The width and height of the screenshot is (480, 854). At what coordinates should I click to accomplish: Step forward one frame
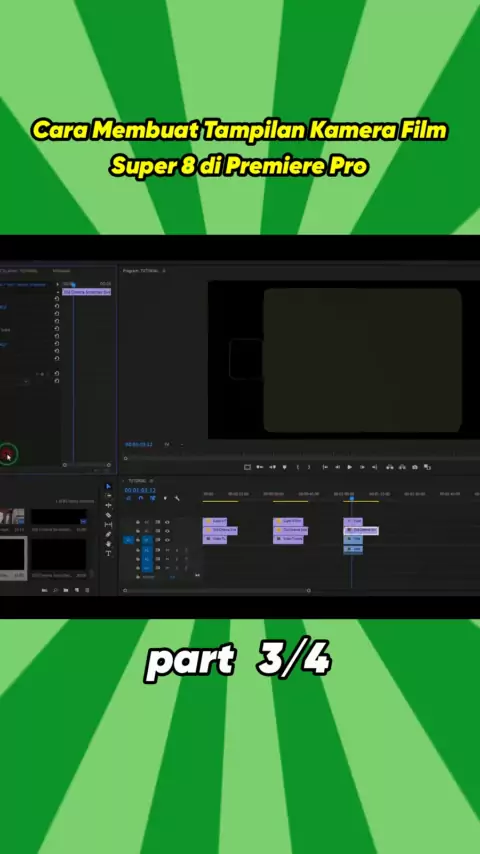click(362, 467)
